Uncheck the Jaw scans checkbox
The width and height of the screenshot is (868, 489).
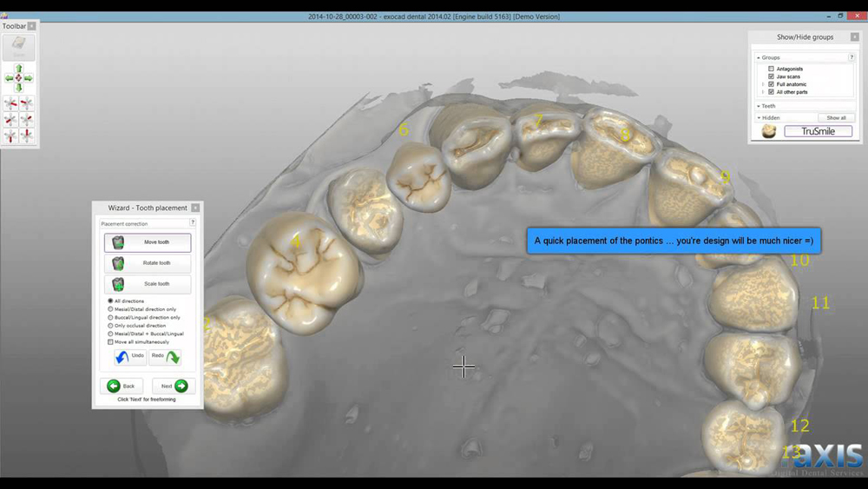[771, 76]
